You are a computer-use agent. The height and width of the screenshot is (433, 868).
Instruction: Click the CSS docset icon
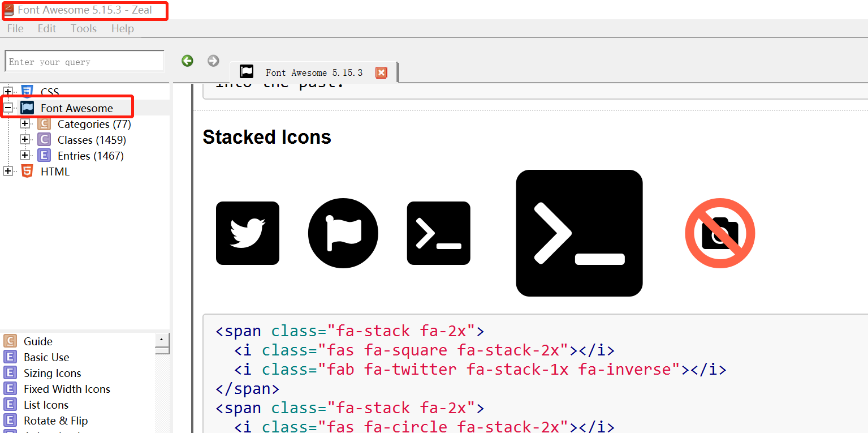coord(27,91)
